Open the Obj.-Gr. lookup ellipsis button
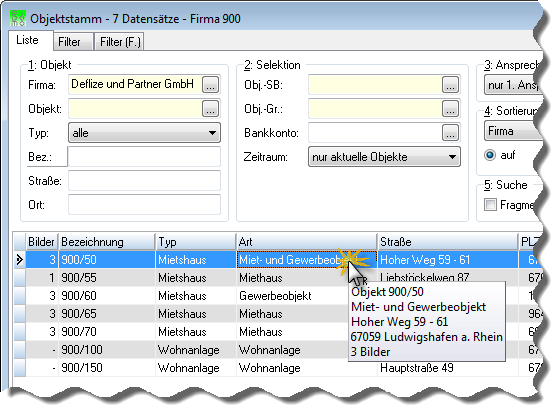Image resolution: width=560 pixels, height=414 pixels. [450, 109]
